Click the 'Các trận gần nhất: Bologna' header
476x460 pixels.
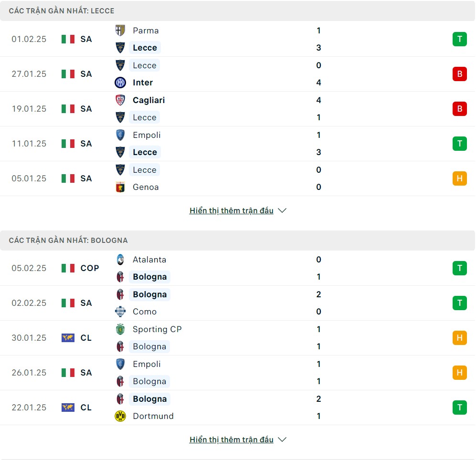pyautogui.click(x=237, y=240)
